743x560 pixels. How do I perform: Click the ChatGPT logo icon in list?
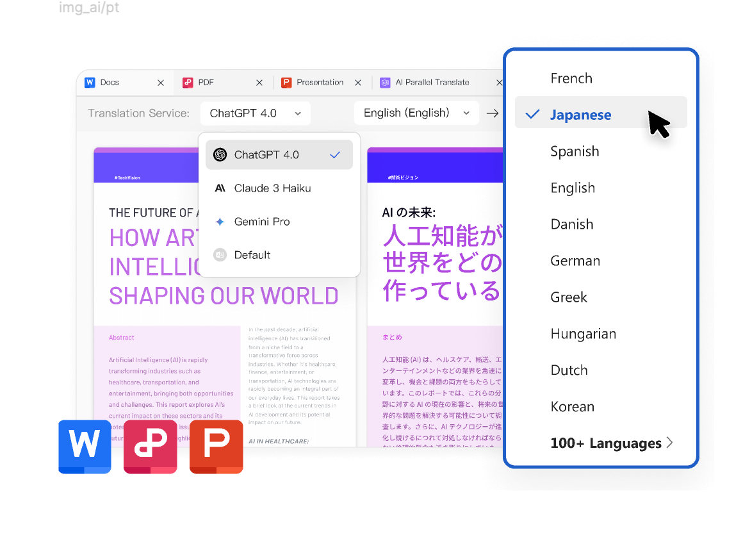tap(220, 154)
